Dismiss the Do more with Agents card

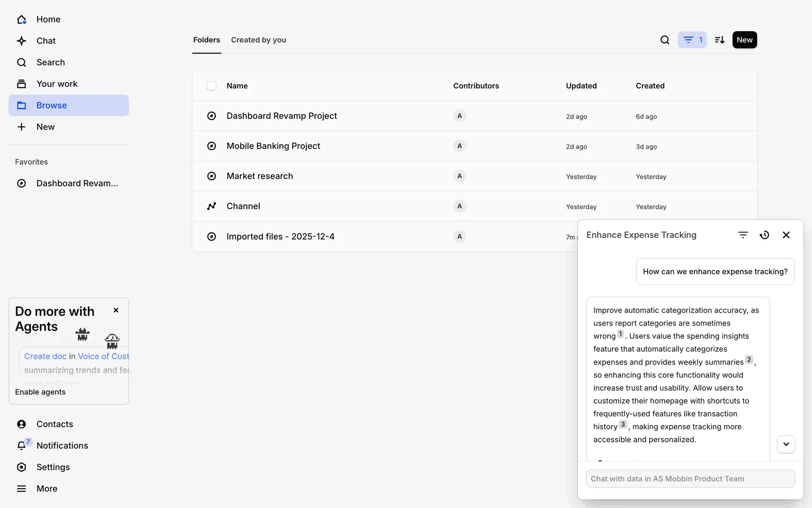click(x=116, y=310)
